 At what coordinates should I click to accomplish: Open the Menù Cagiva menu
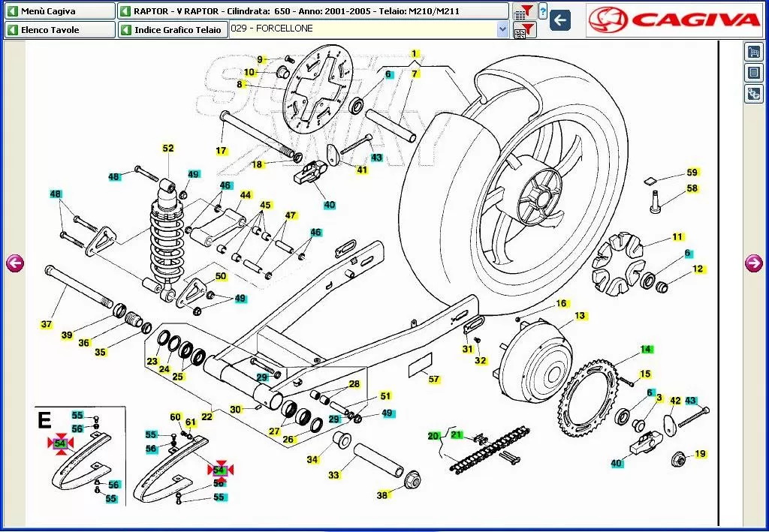(60, 11)
